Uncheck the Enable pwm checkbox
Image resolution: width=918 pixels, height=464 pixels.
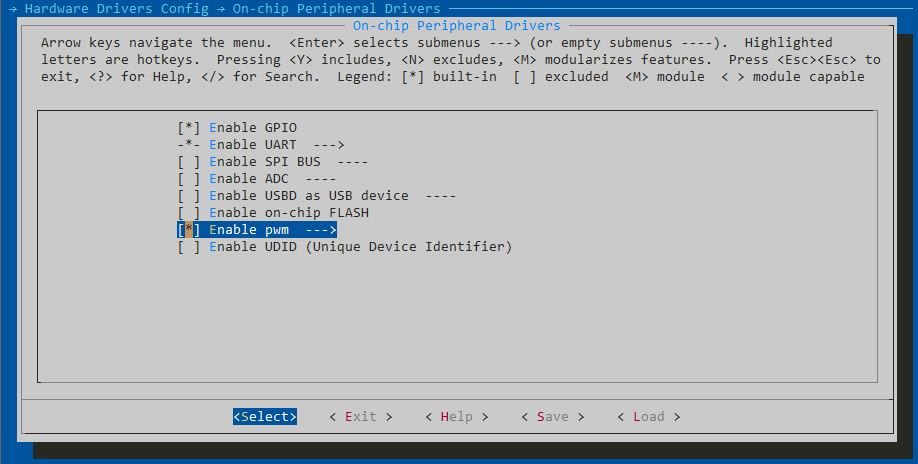[x=189, y=230]
